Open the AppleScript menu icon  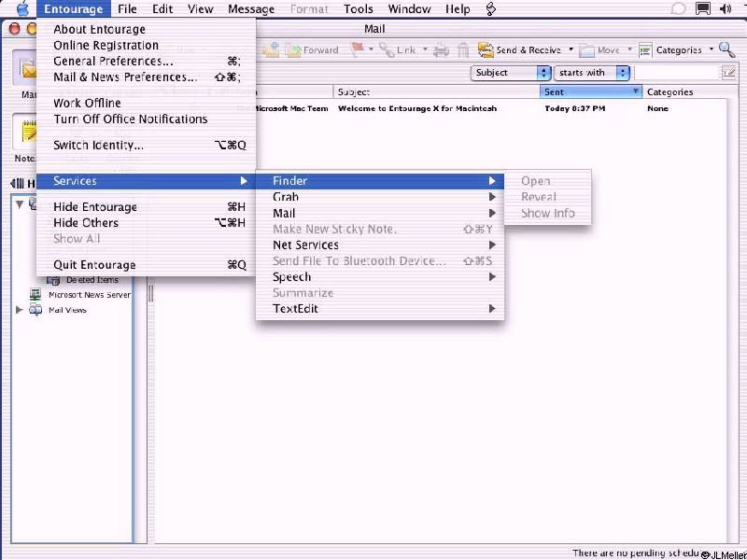click(491, 9)
